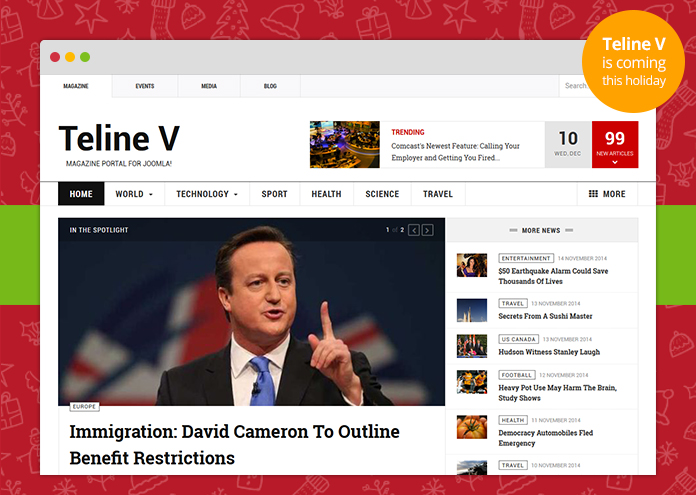This screenshot has width=696, height=495.
Task: Show the previous spotlight slide
Action: tap(414, 230)
